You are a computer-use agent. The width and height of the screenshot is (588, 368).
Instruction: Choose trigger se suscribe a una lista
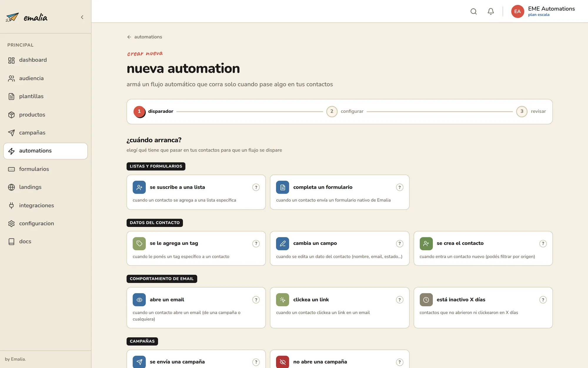[196, 192]
